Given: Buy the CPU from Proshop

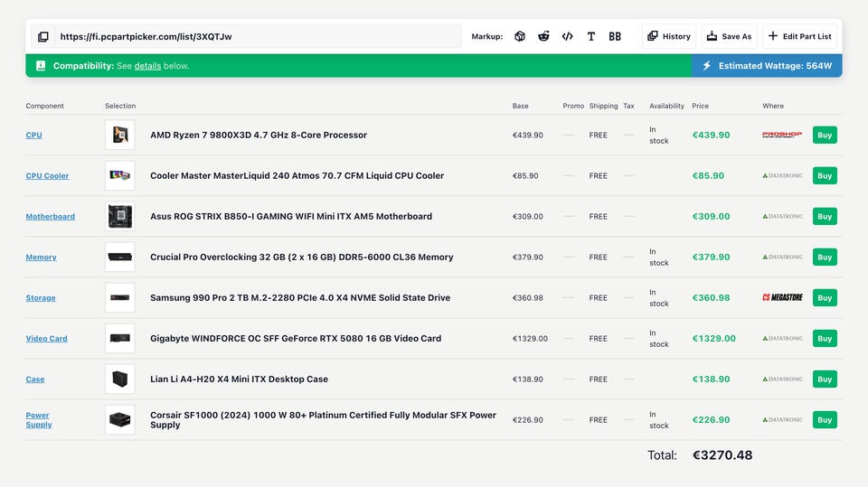Looking at the screenshot, I should pyautogui.click(x=825, y=135).
